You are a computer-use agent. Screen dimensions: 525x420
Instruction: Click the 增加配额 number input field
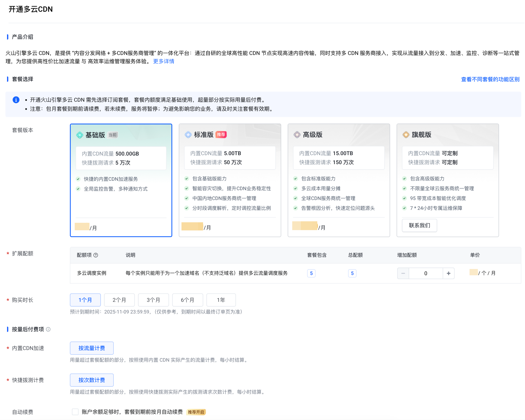[x=426, y=274]
